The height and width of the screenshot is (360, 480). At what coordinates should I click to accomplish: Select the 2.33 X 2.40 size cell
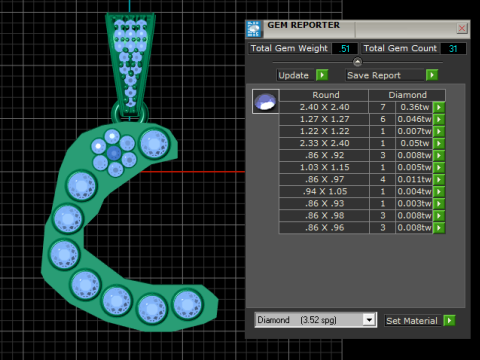(x=324, y=143)
